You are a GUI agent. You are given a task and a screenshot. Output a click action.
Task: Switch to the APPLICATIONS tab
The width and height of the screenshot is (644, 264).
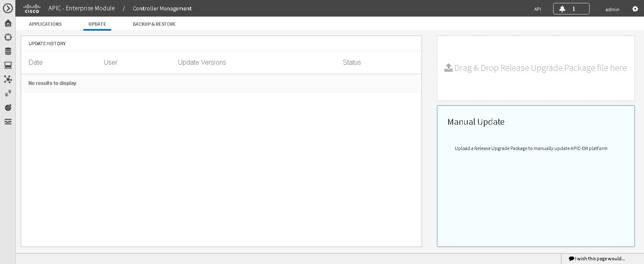(45, 24)
